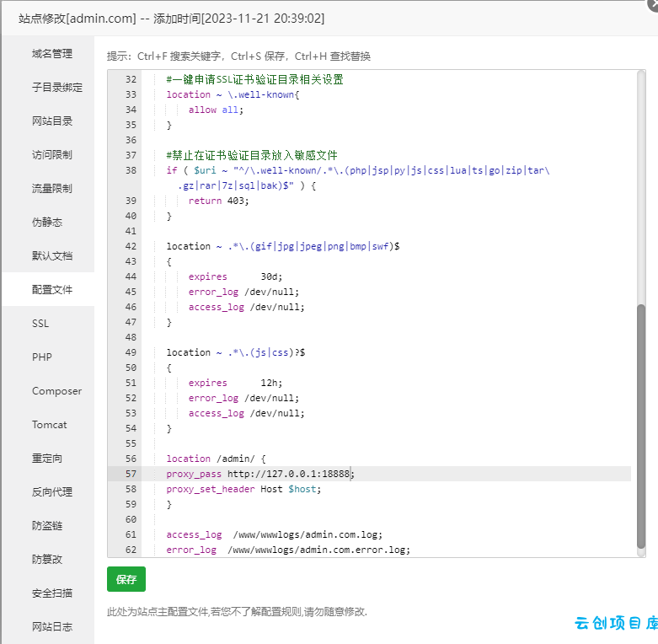Viewport: 658px width, 644px height.
Task: Go to 重定向 settings
Action: pos(47,458)
